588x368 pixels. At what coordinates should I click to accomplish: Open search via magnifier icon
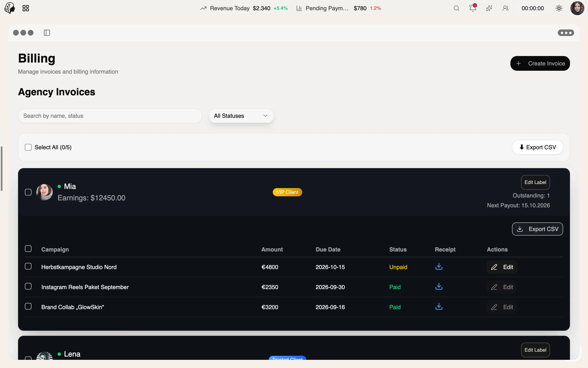pyautogui.click(x=456, y=8)
